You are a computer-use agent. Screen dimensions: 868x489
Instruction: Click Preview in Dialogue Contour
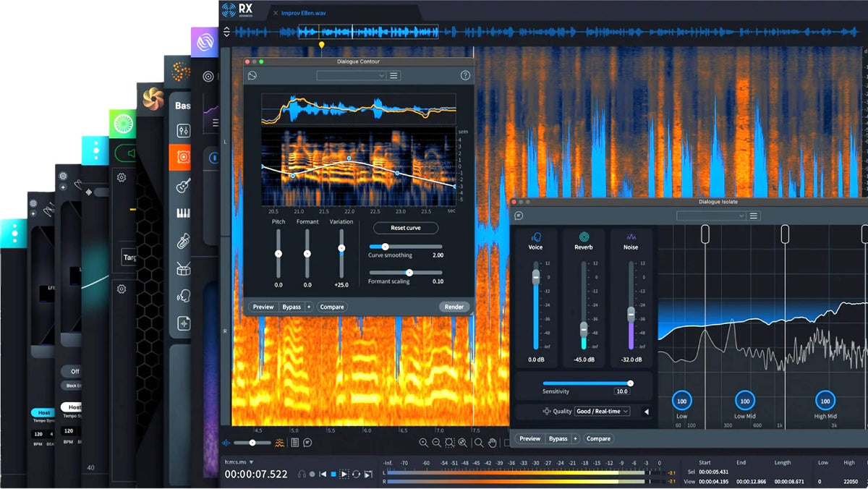263,307
